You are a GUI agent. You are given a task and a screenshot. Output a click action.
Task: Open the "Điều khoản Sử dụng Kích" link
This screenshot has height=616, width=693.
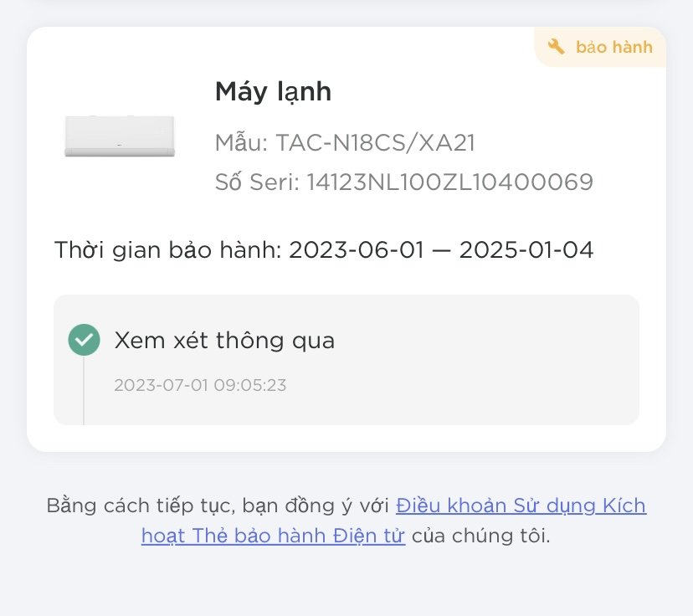[x=521, y=506]
